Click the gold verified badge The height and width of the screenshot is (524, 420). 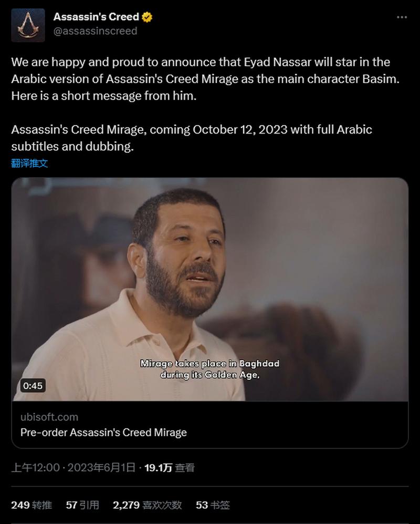click(147, 17)
